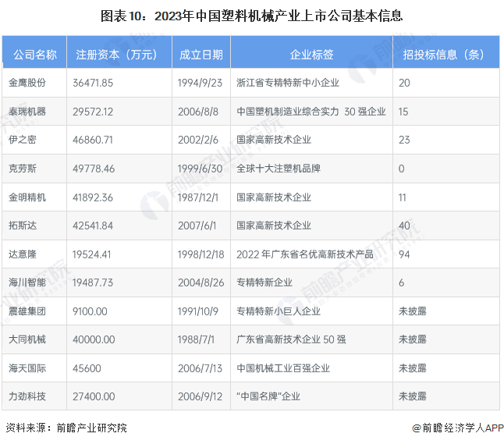Click tag 专精特新小巨人企业
This screenshot has height=444, width=504.
click(x=279, y=311)
